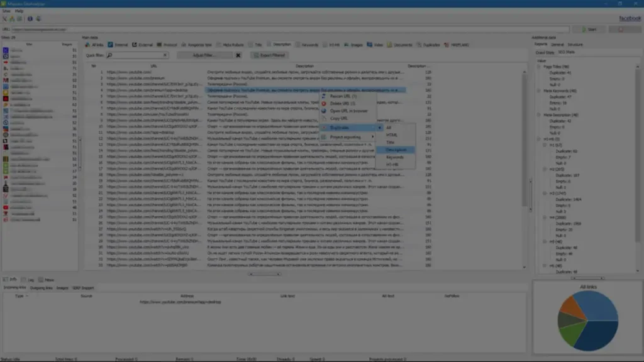Click the Start button

[x=589, y=30]
